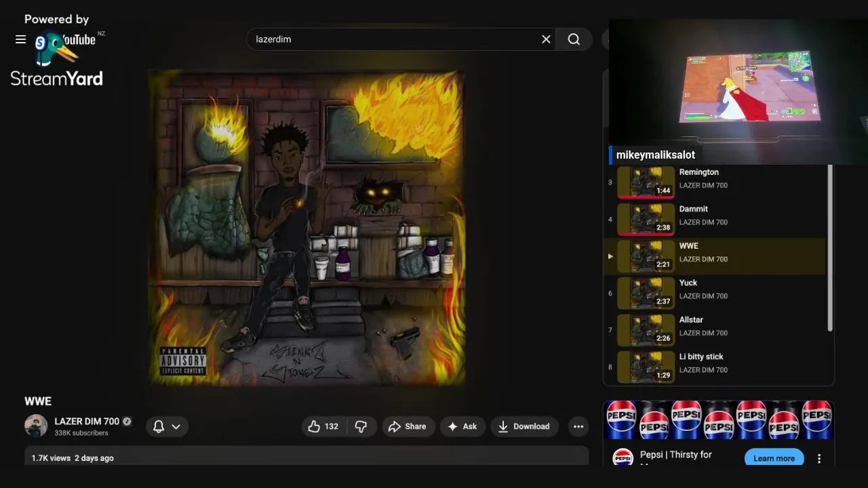
Task: Click the playlist scrollbar
Action: pyautogui.click(x=830, y=248)
